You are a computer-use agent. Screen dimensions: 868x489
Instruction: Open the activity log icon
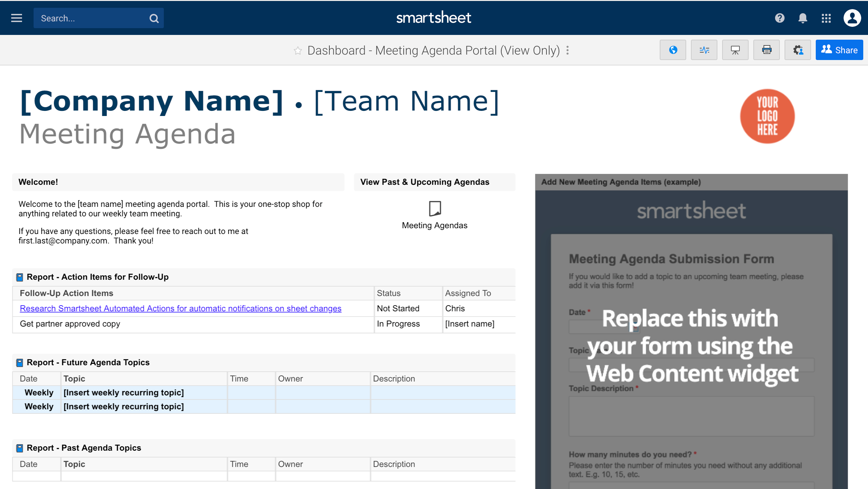(704, 50)
